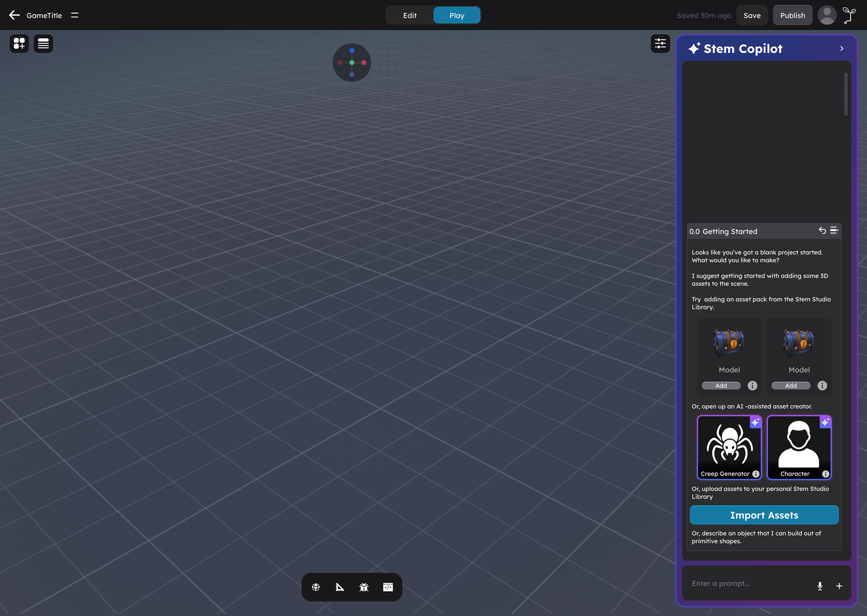Open the GameTitle hamburger menu

pos(75,15)
